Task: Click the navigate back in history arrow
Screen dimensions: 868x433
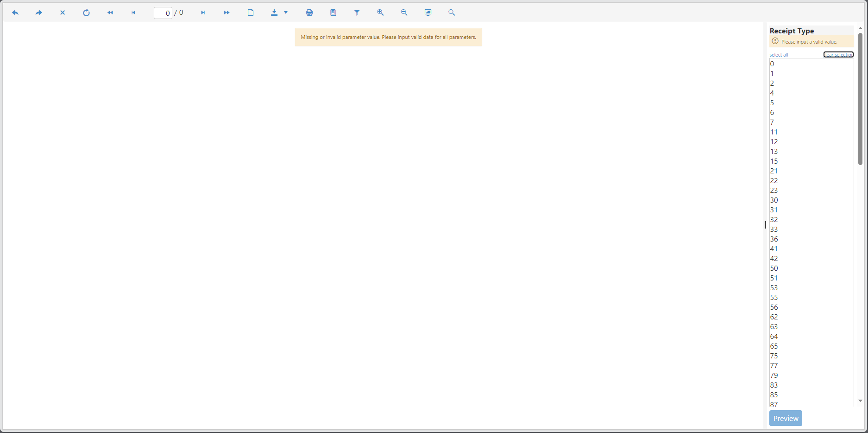Action: pyautogui.click(x=15, y=13)
